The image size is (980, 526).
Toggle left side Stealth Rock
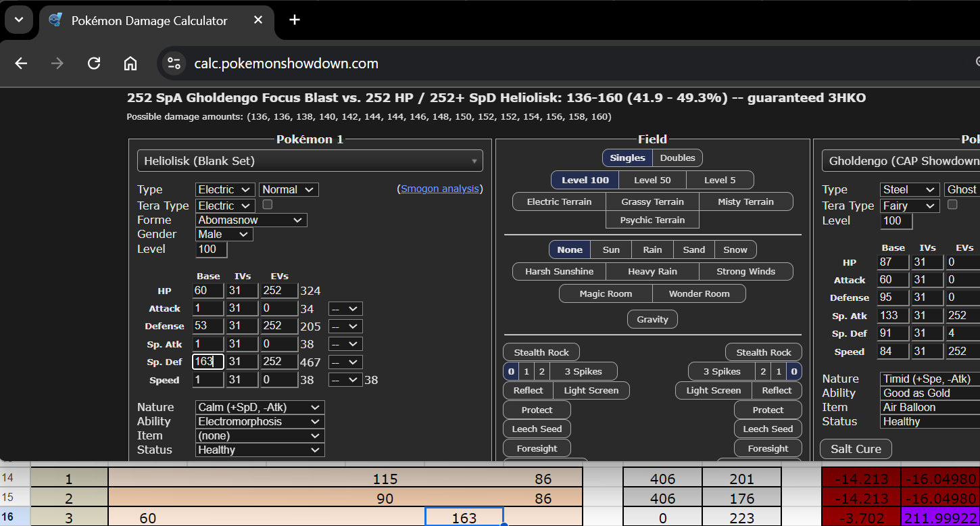541,352
